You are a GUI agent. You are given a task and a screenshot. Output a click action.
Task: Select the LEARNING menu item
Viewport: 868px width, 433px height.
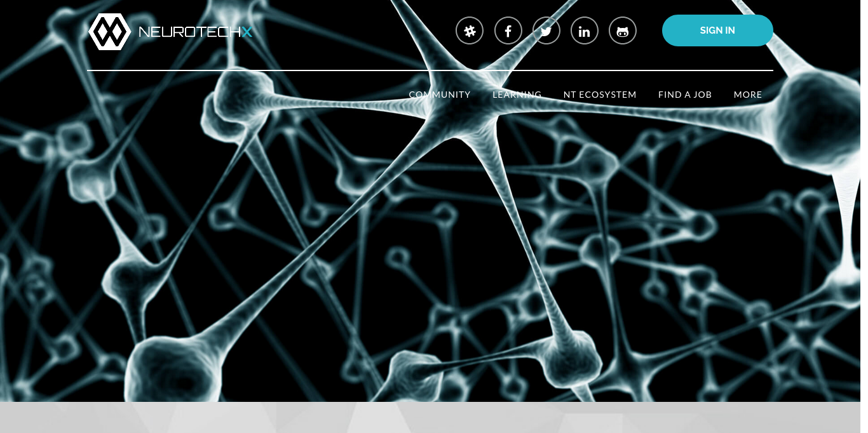tap(517, 95)
